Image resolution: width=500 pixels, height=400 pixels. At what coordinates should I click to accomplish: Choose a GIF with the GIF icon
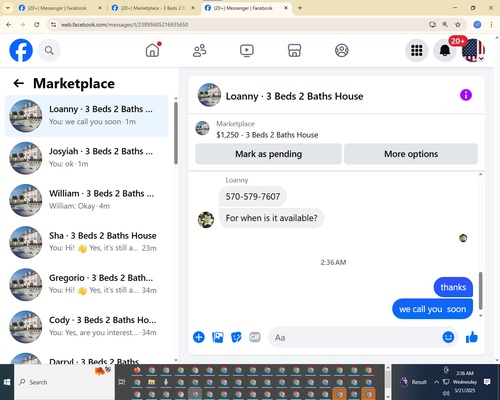pos(255,337)
